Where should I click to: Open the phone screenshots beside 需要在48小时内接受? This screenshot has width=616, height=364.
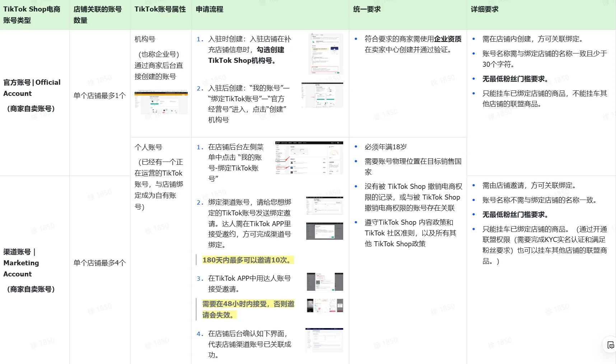click(325, 305)
